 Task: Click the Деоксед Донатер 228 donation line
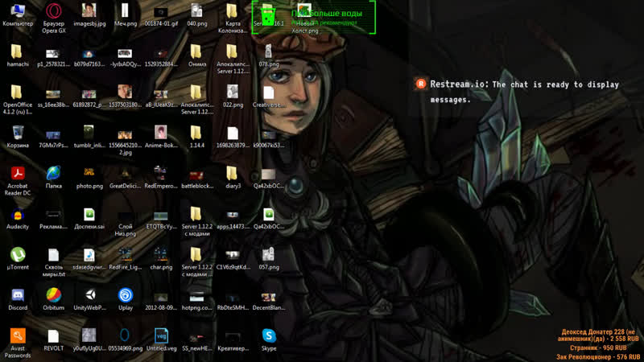(x=600, y=335)
